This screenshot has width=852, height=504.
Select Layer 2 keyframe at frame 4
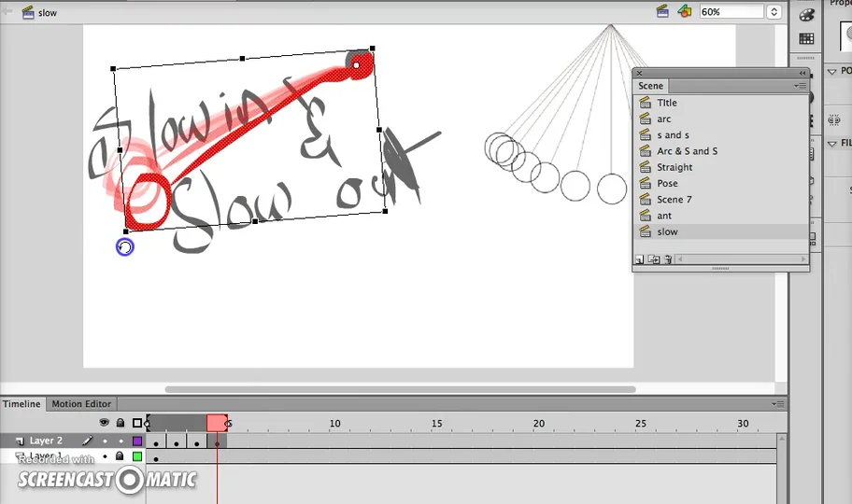point(217,442)
